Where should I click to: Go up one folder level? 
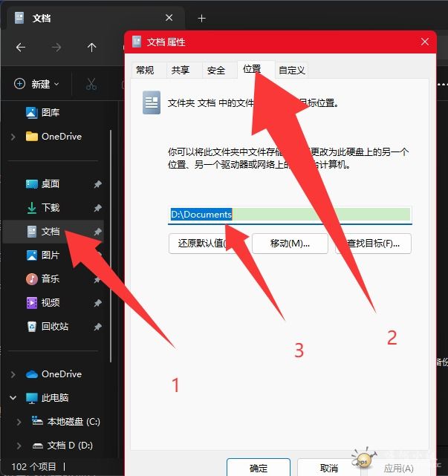tap(91, 48)
